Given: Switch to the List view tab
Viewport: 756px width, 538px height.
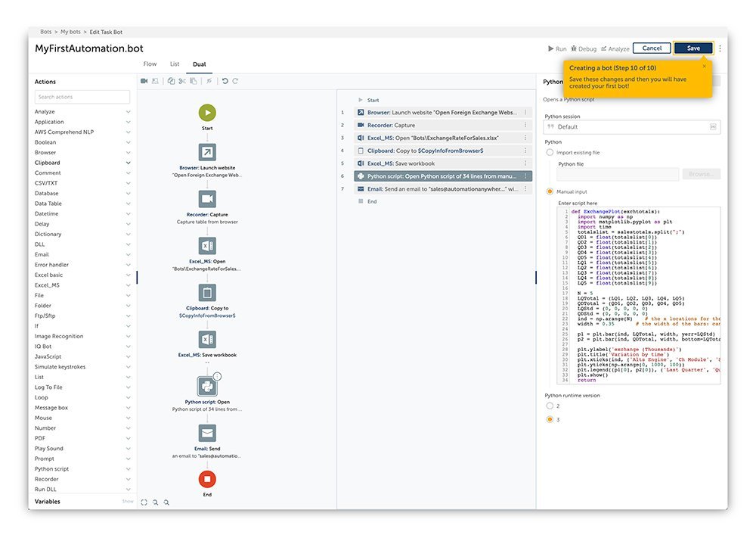Looking at the screenshot, I should 175,64.
